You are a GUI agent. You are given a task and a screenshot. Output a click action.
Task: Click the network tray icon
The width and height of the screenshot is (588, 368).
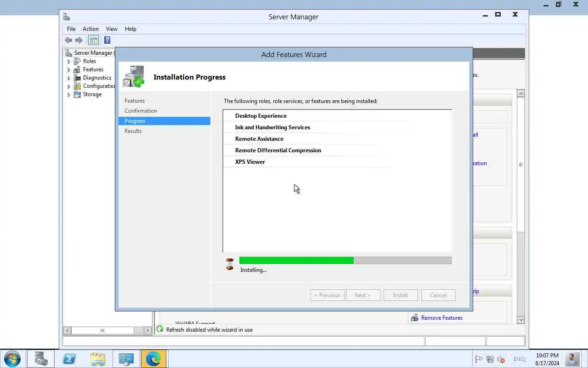click(x=490, y=359)
